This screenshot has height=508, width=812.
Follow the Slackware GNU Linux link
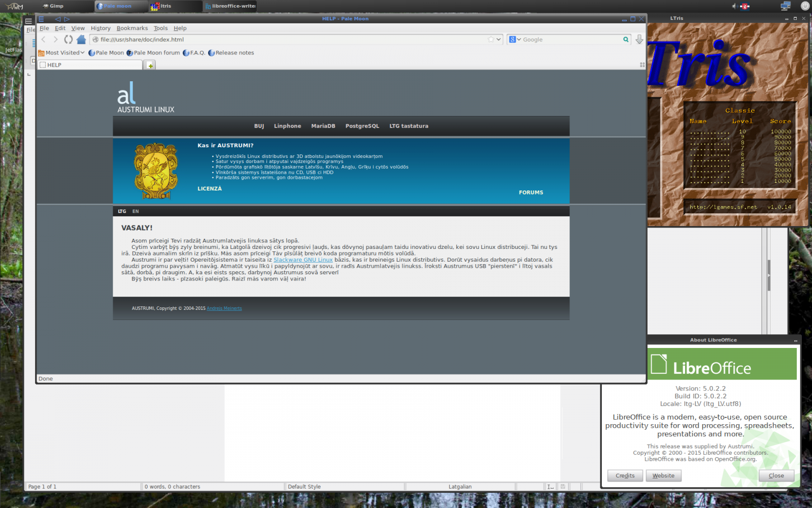click(303, 260)
